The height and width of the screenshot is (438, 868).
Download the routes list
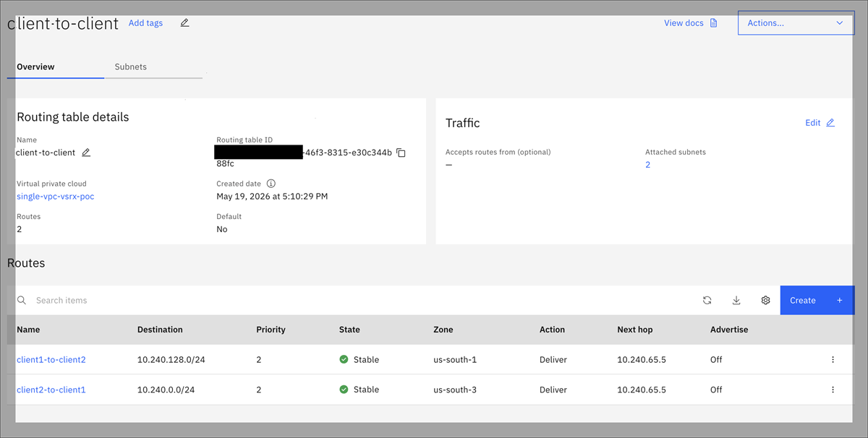pyautogui.click(x=736, y=300)
